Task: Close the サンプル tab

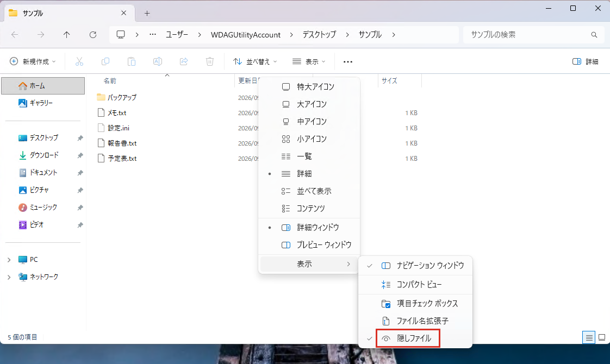Action: [x=124, y=13]
